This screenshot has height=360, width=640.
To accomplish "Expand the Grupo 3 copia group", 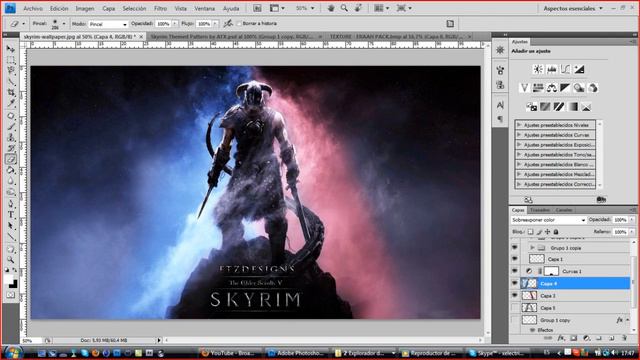I will (x=532, y=248).
